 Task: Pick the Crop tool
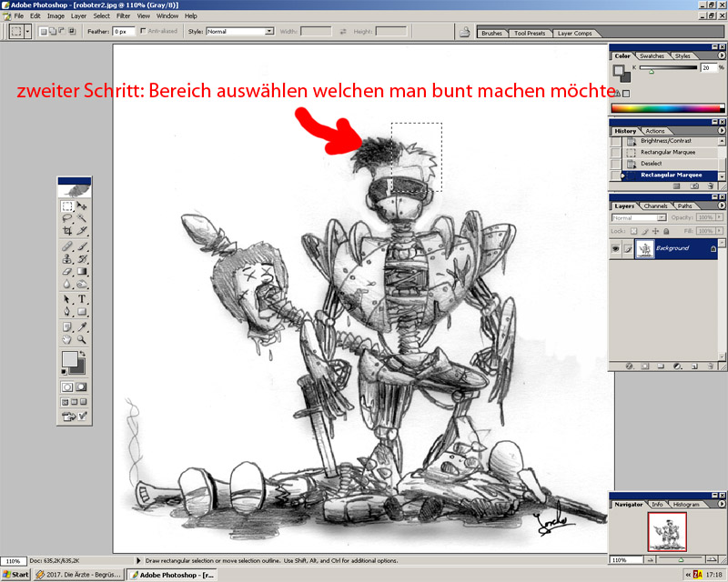coord(67,232)
